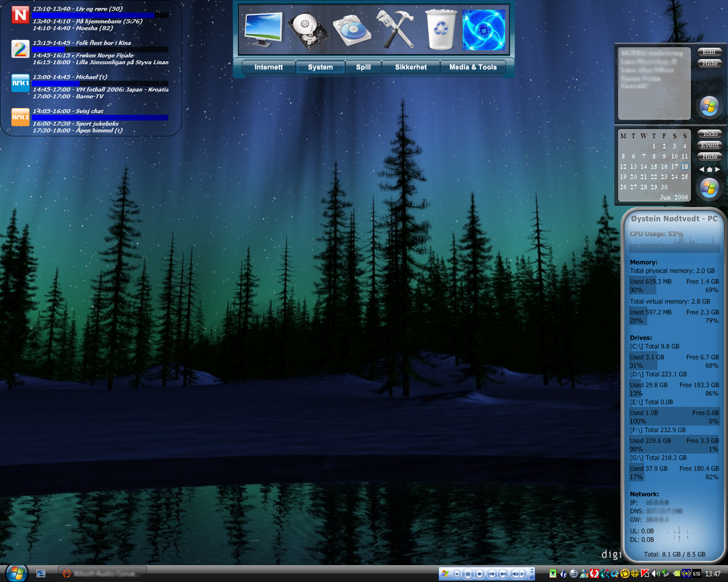Click TVNorge program progress bar
The image size is (728, 582).
[100, 15]
